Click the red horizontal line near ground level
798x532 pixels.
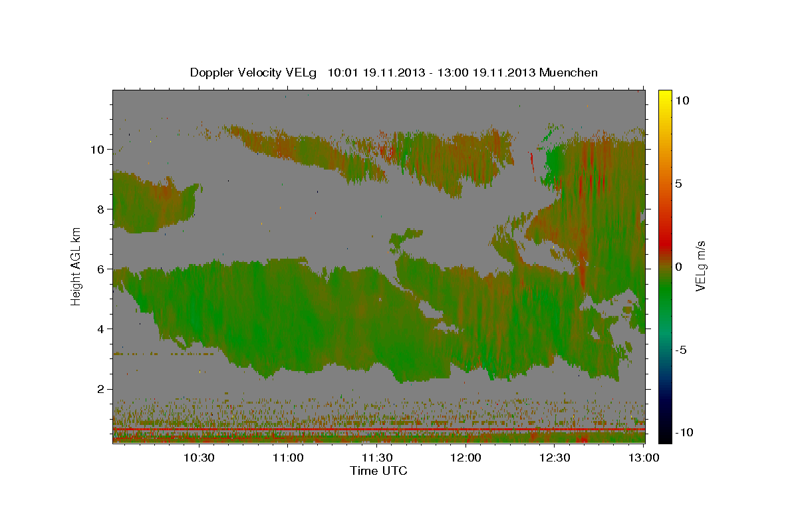378,430
